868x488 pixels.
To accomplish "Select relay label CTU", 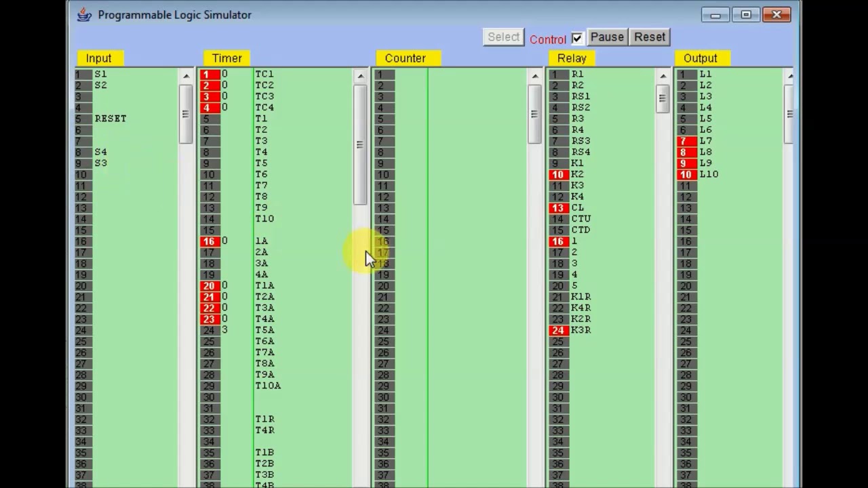I will pos(580,219).
